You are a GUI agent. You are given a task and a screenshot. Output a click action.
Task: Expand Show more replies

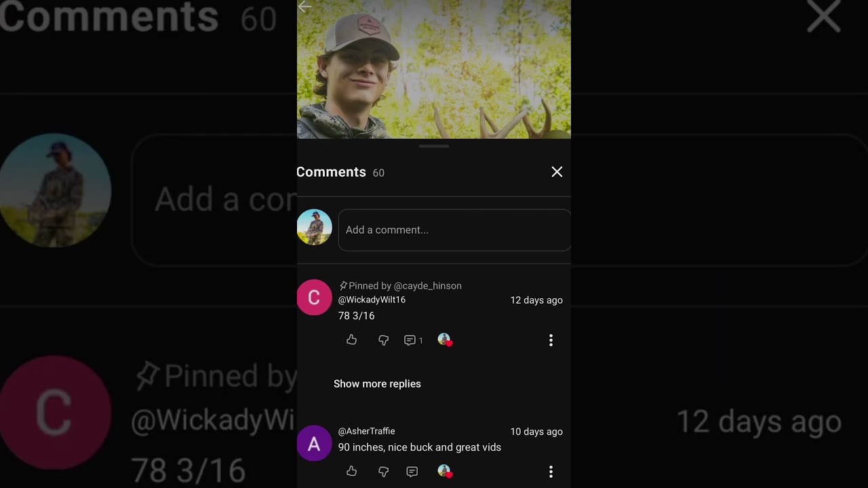click(x=377, y=384)
